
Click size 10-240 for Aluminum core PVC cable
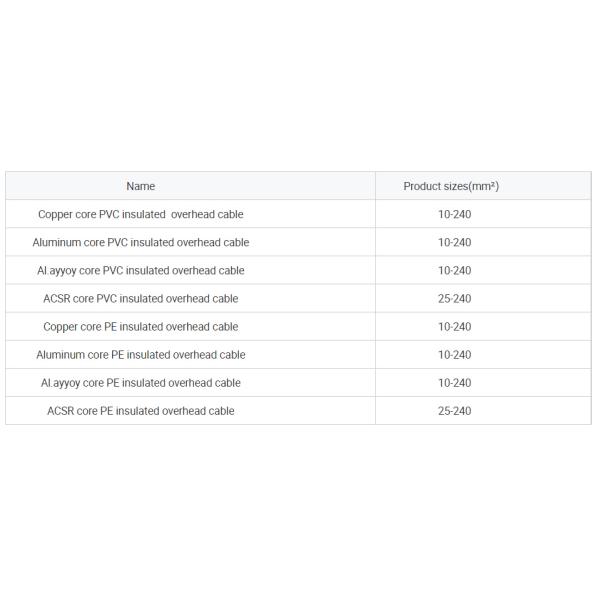click(x=454, y=242)
